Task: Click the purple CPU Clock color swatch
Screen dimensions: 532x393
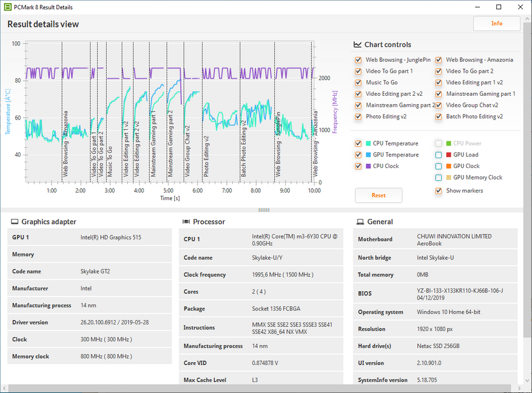Action: 368,166
